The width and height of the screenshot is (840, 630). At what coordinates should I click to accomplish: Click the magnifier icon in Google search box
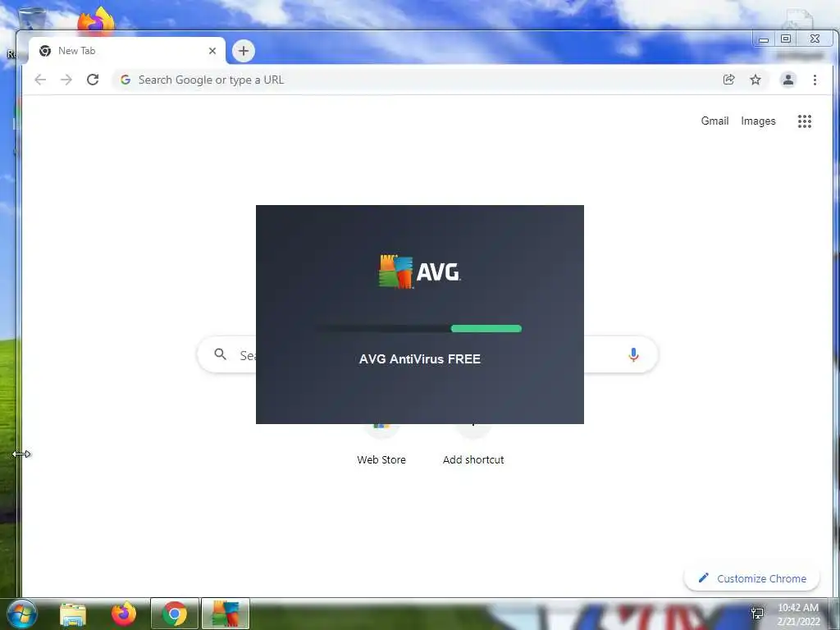[220, 354]
